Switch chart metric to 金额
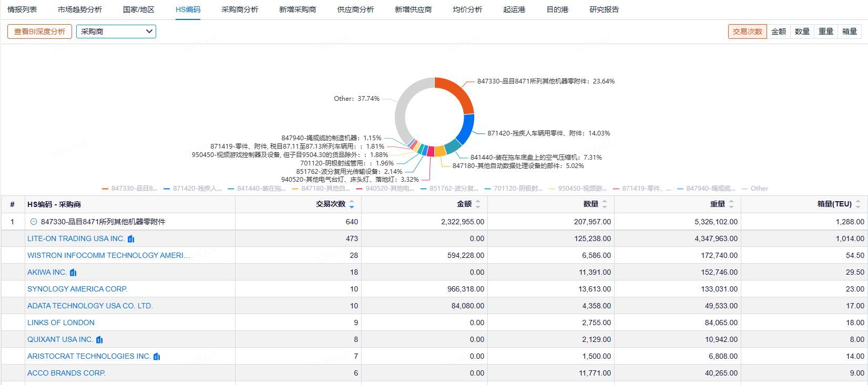The height and width of the screenshot is (385, 868). tap(779, 32)
